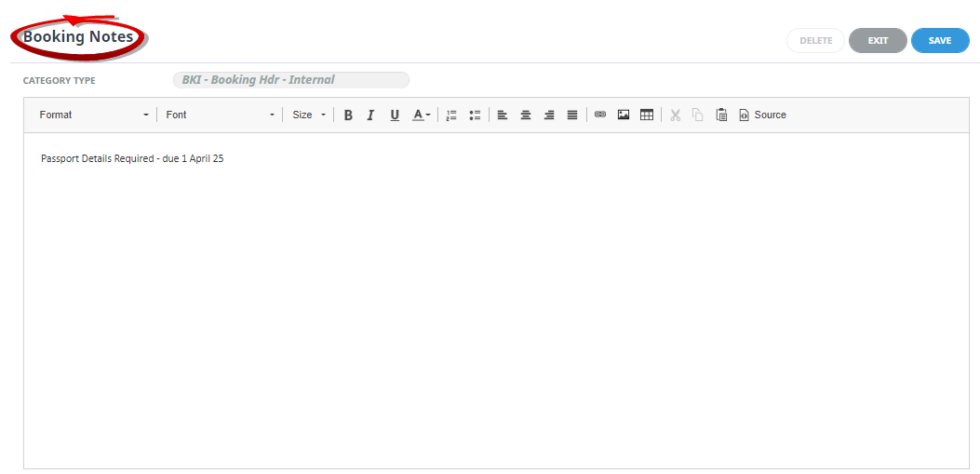Toggle underline text formatting
980x474 pixels.
395,115
